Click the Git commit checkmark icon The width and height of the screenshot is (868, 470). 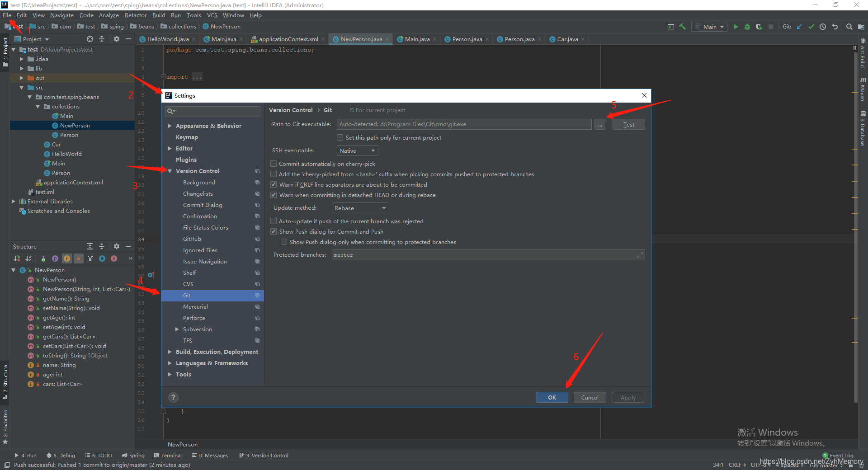(x=811, y=27)
